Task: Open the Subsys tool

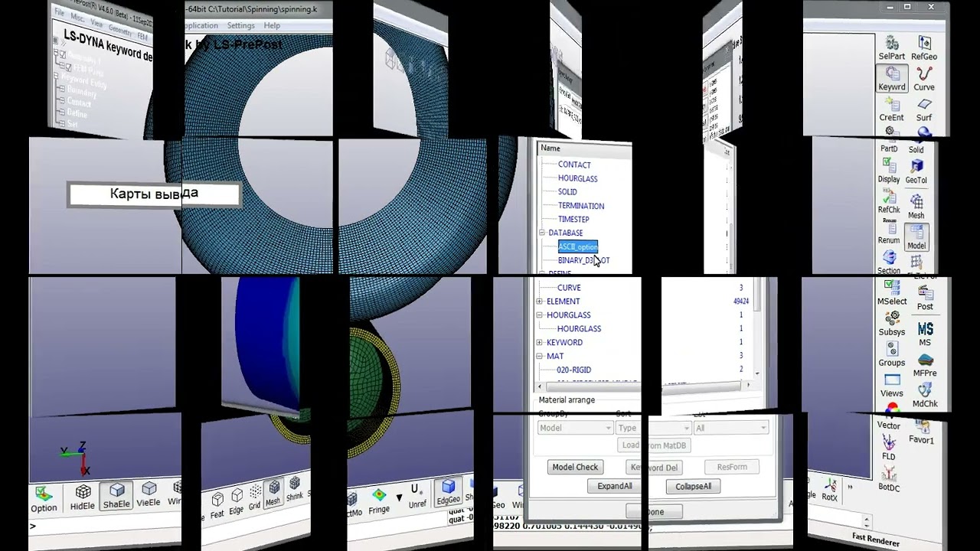Action: 892,324
